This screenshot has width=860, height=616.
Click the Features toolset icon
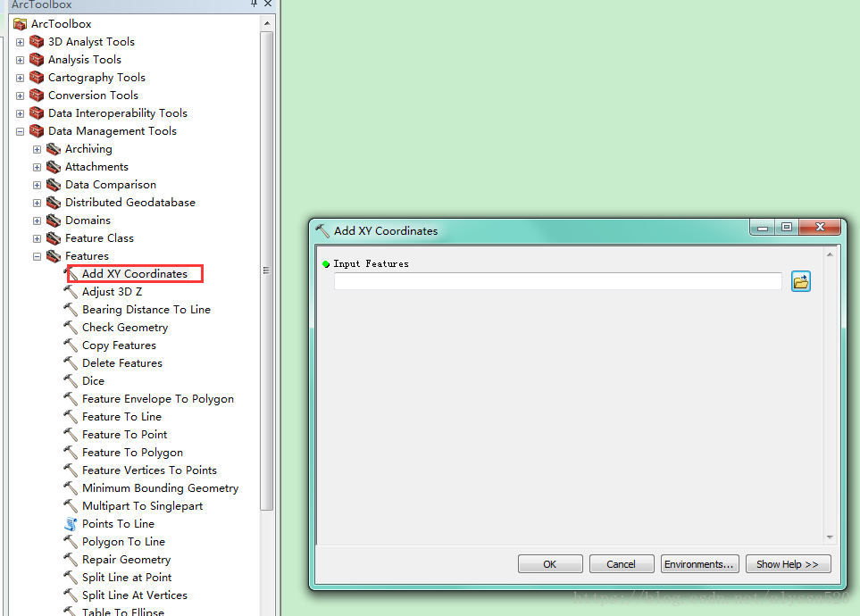point(54,256)
